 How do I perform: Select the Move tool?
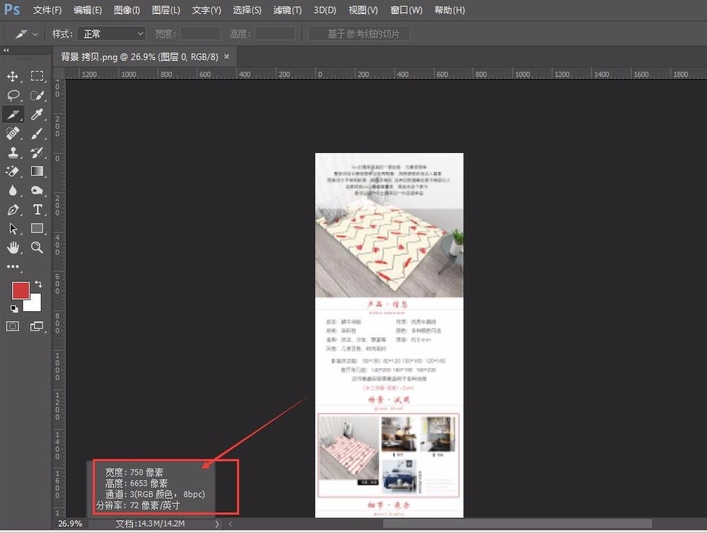13,76
